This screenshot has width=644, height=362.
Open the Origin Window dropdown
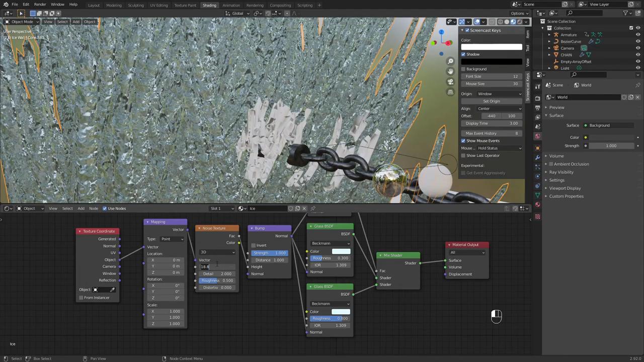coord(500,94)
